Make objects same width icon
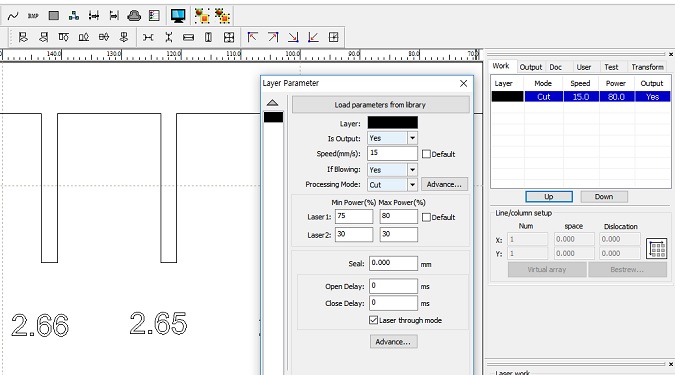Viewport: 675px width, 375px height. [x=188, y=37]
